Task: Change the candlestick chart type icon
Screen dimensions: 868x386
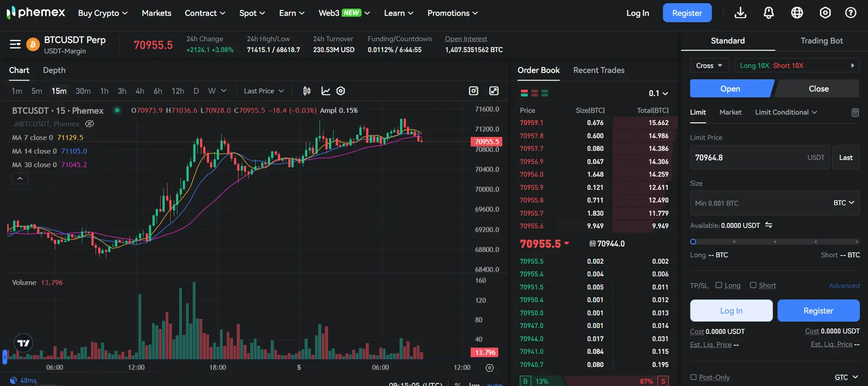Action: click(307, 91)
